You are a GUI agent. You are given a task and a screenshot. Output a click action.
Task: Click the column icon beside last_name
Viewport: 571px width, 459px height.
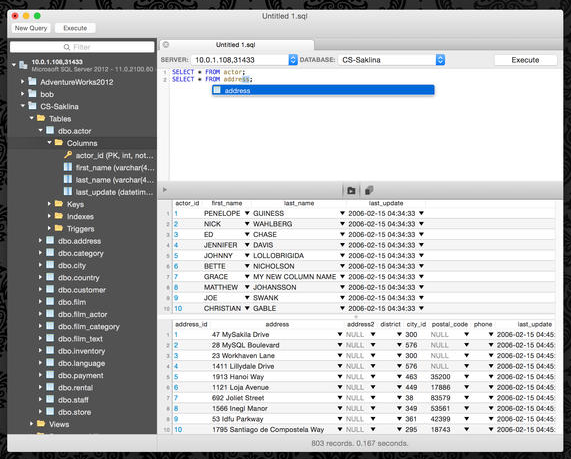point(68,179)
